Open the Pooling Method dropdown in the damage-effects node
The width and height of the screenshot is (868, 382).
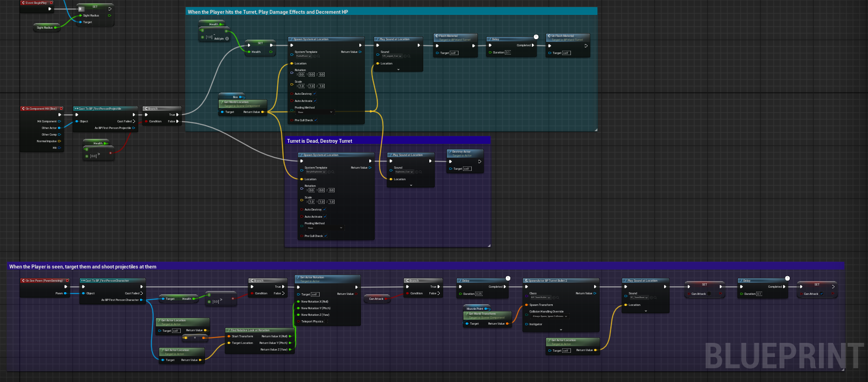point(314,112)
